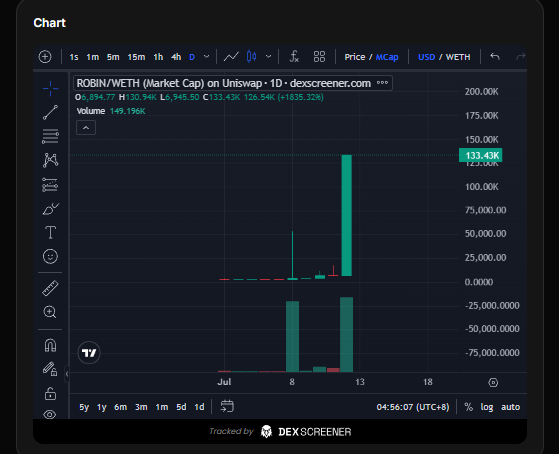Select the Text annotation tool
559x454 pixels.
pyautogui.click(x=50, y=233)
